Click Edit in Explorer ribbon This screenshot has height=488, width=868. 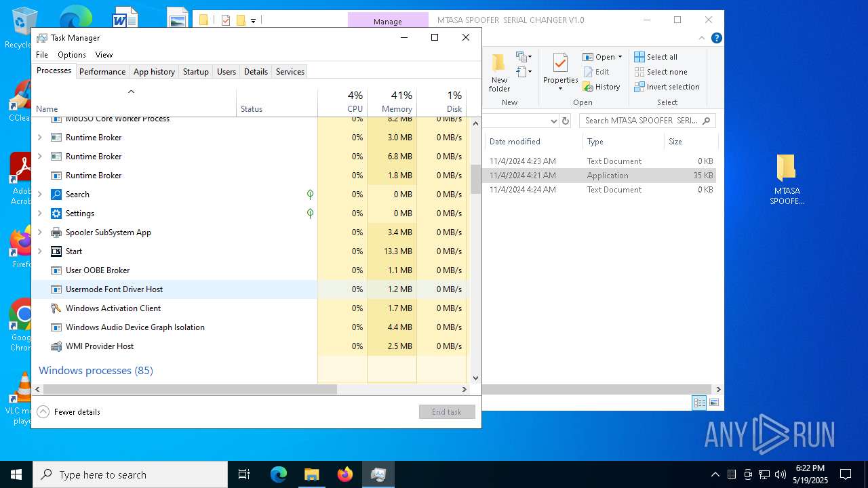click(596, 72)
